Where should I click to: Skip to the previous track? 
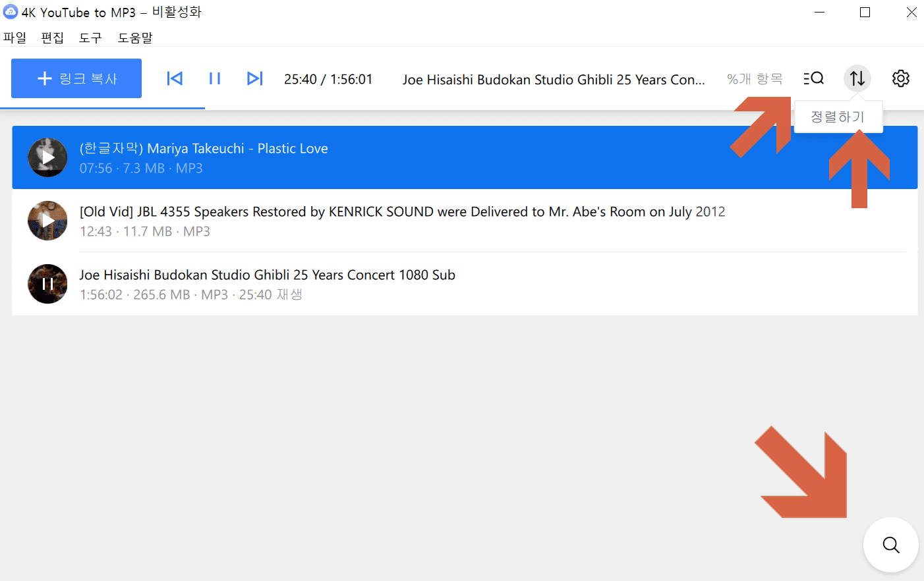click(x=175, y=78)
